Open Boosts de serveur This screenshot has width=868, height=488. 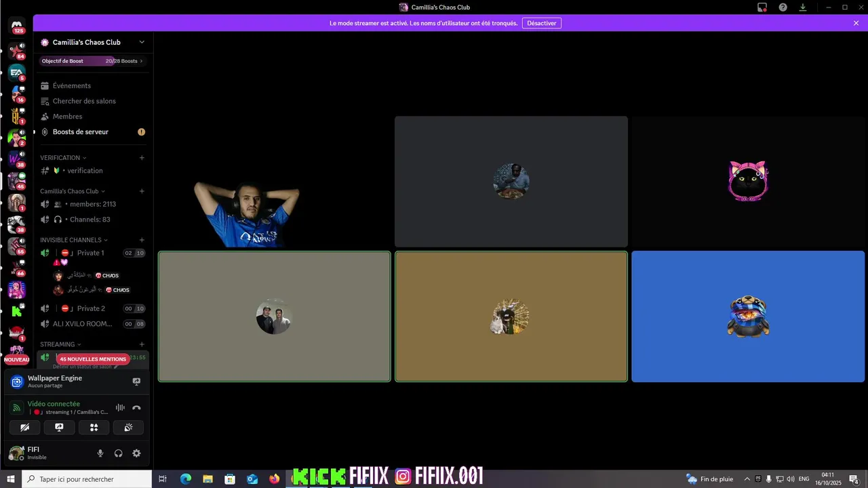pos(93,131)
